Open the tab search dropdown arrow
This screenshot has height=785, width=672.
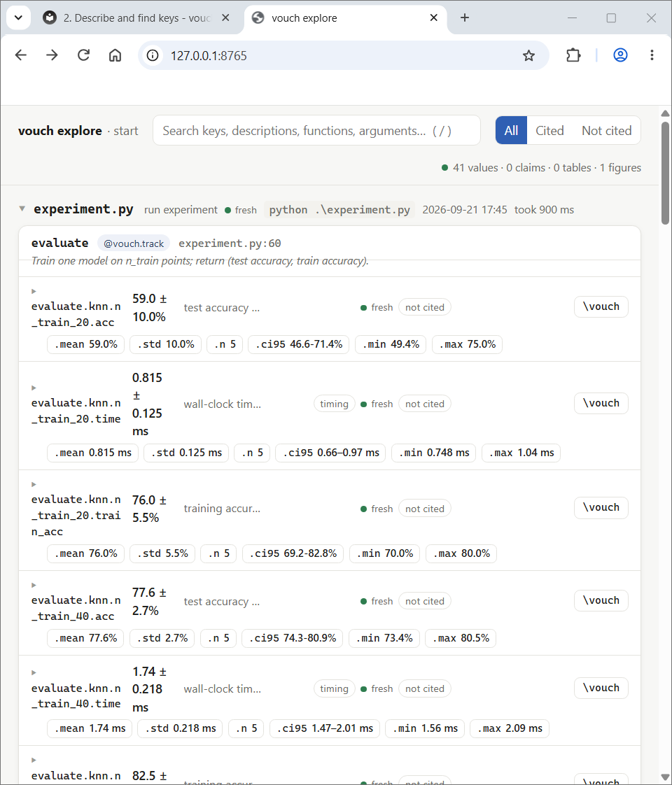(18, 18)
